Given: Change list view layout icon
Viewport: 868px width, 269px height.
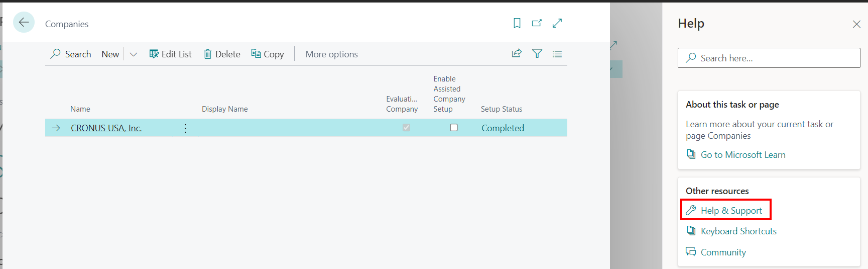Looking at the screenshot, I should point(557,54).
